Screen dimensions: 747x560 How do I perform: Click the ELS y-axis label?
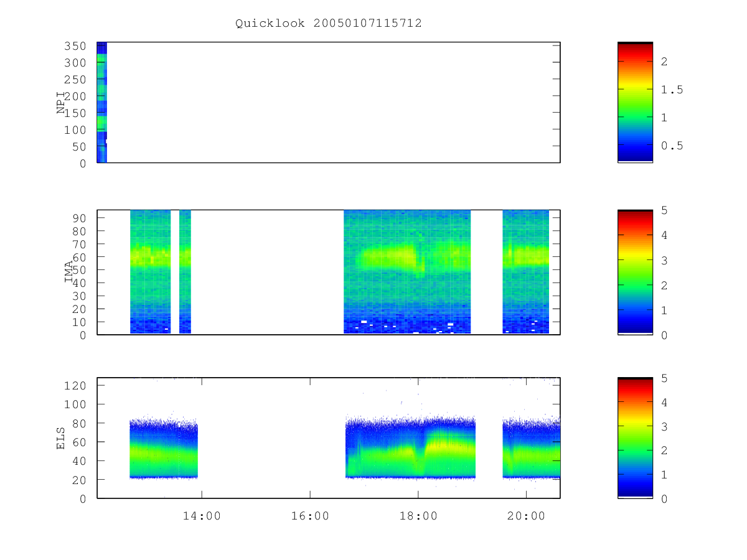coord(61,438)
